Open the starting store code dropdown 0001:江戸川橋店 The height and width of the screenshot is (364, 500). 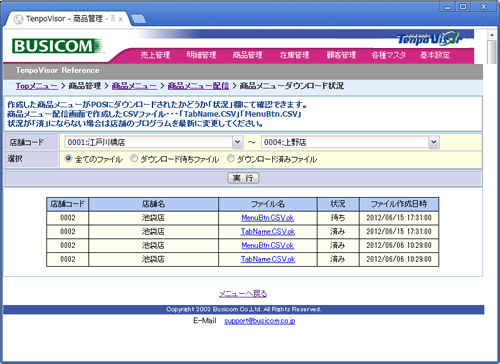(153, 142)
